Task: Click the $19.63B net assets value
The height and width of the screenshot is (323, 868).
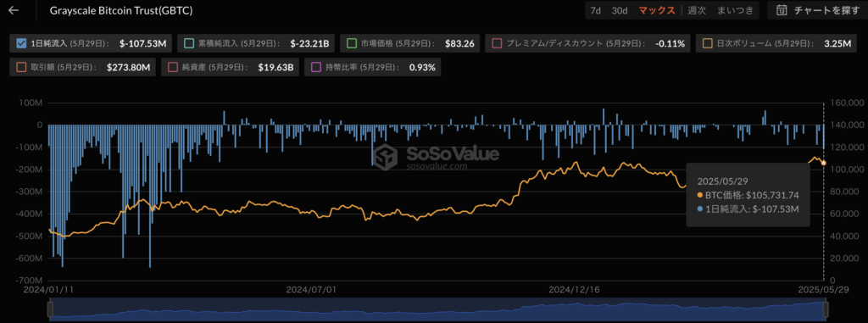Action: click(x=275, y=68)
